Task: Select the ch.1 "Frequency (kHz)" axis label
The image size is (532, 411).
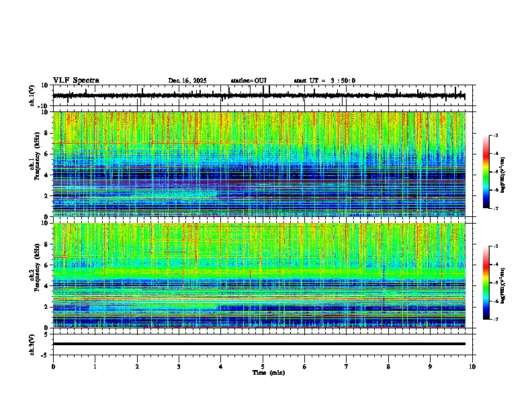Action: click(37, 156)
